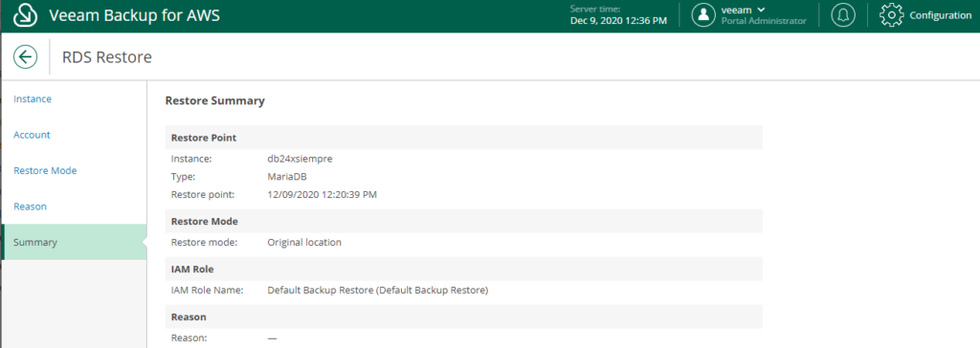Click the server time Dec 9, 2020 text
The image size is (980, 348).
pyautogui.click(x=618, y=21)
